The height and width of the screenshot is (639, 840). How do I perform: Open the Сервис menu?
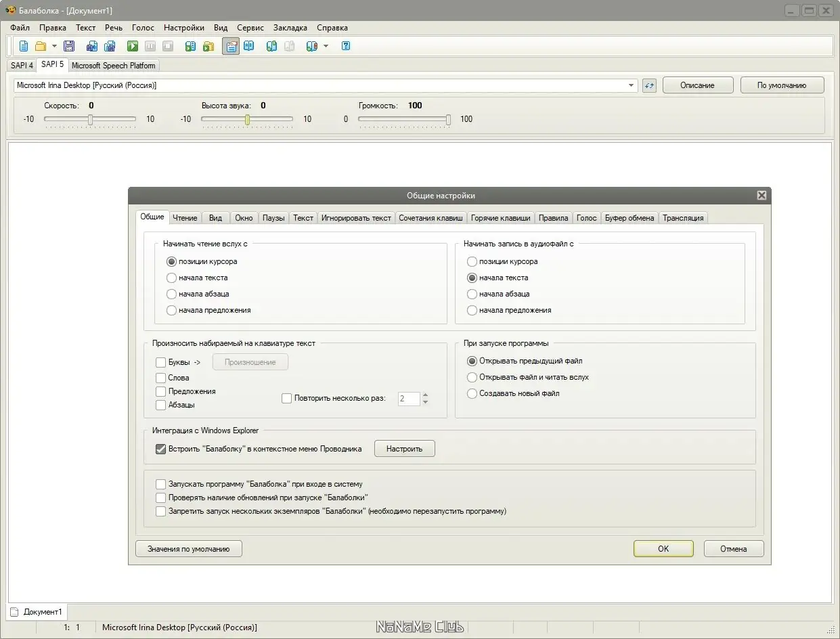point(250,28)
